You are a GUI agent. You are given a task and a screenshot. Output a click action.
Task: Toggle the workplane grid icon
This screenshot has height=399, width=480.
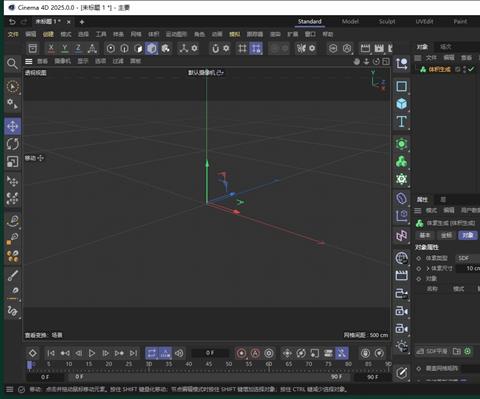(x=242, y=49)
